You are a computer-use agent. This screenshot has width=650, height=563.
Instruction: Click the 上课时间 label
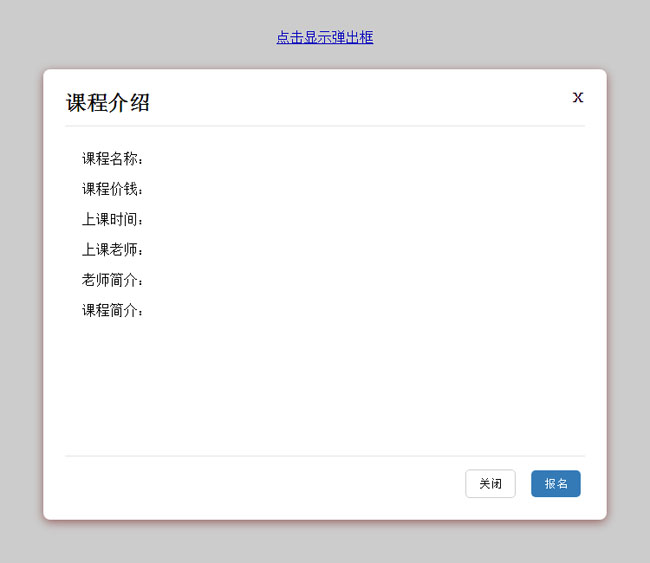pos(113,219)
